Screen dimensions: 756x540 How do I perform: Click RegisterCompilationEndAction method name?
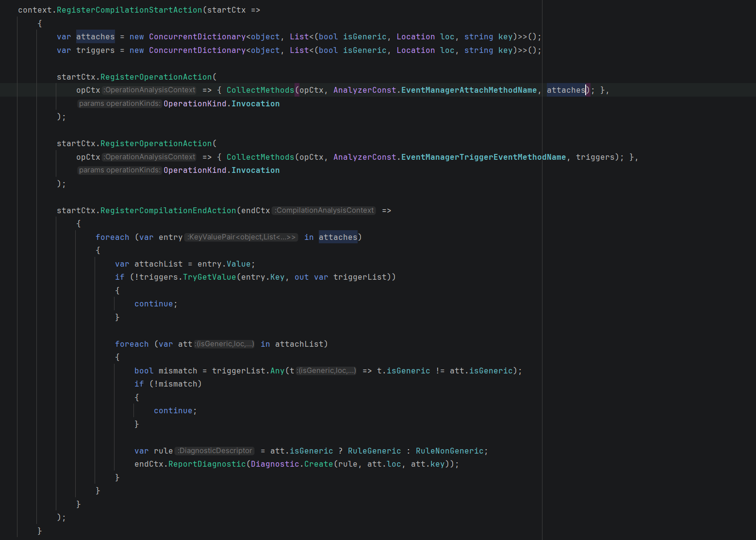pos(168,210)
